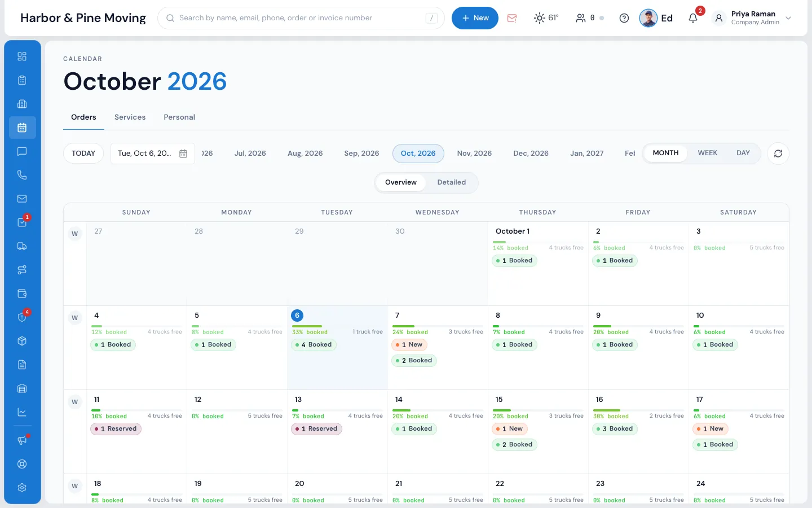This screenshot has height=508, width=812.
Task: Open 3 Booked on October 16
Action: click(616, 429)
